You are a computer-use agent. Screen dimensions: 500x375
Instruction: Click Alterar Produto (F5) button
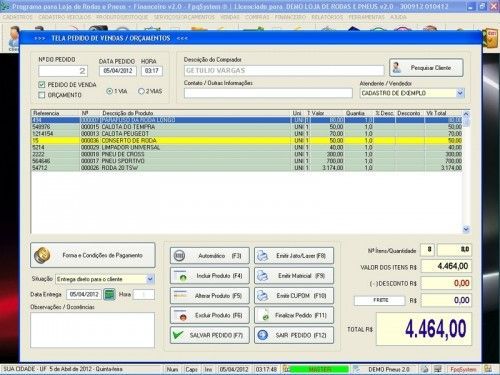click(210, 296)
